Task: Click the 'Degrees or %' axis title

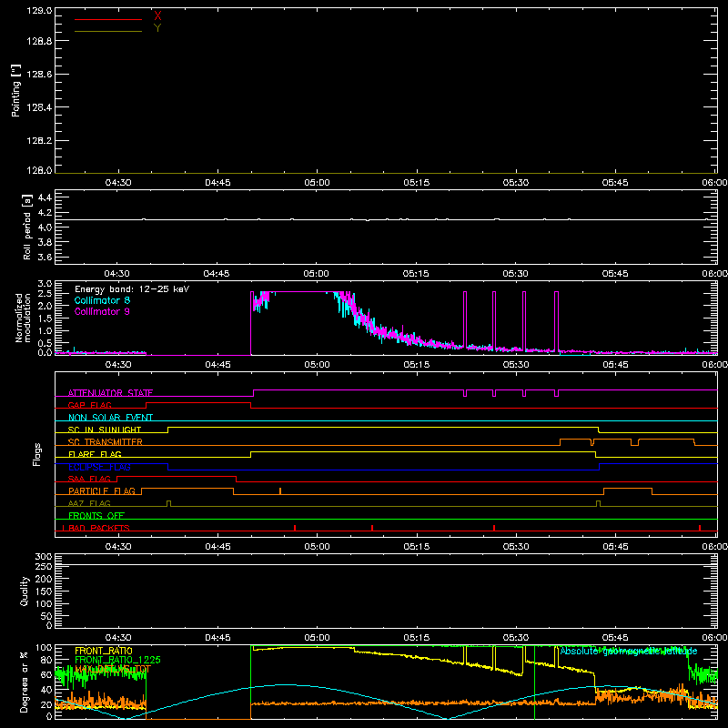Action: click(25, 682)
